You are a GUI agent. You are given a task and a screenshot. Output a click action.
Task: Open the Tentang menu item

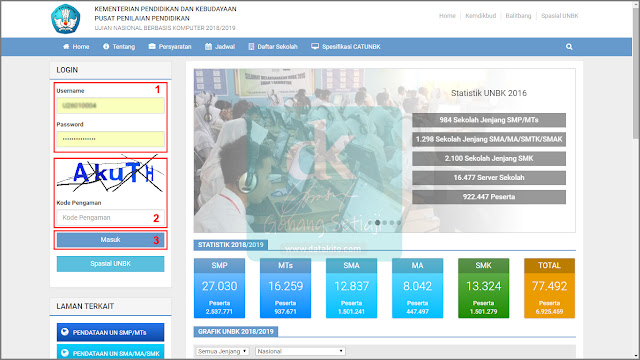coord(119,47)
